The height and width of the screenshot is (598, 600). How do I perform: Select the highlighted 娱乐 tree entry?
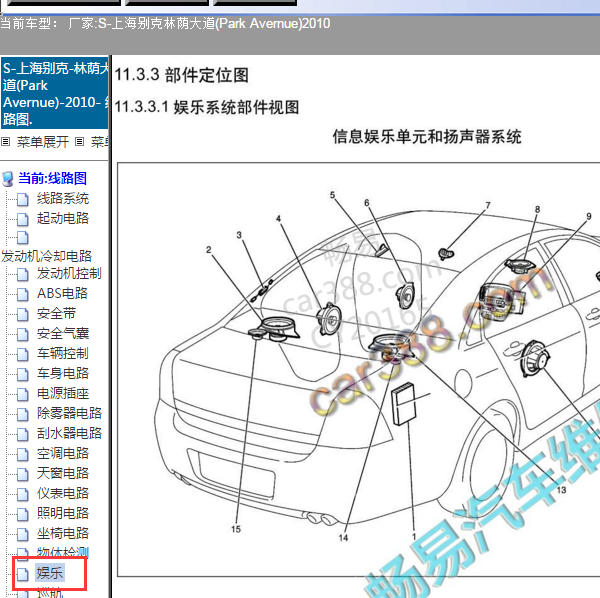tap(50, 573)
